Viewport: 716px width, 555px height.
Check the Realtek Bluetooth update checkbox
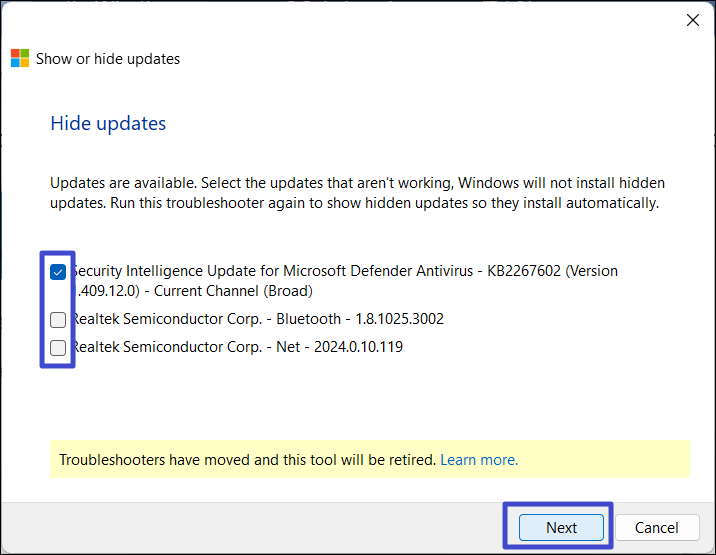pyautogui.click(x=58, y=320)
